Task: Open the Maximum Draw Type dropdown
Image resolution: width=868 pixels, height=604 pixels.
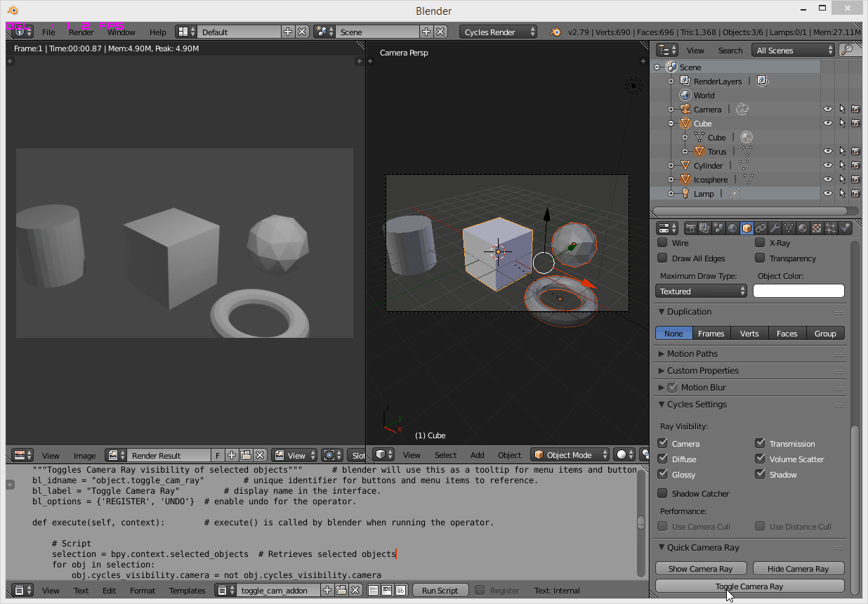Action: 701,290
